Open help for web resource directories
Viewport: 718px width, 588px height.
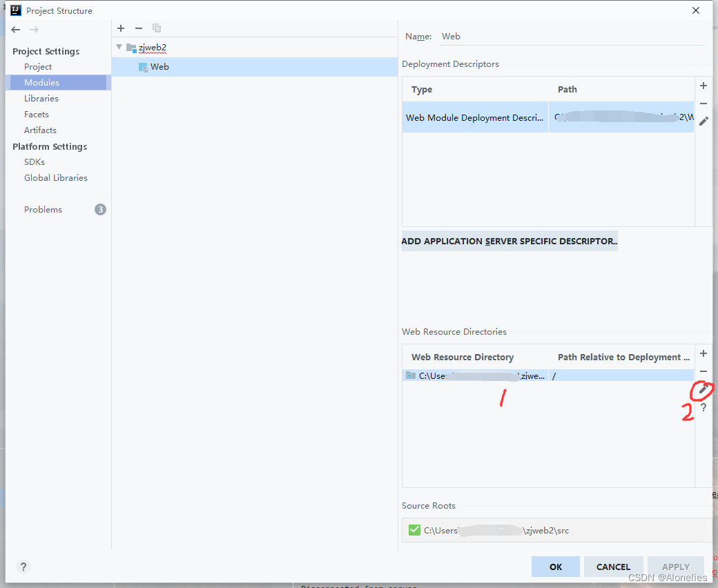pos(704,407)
